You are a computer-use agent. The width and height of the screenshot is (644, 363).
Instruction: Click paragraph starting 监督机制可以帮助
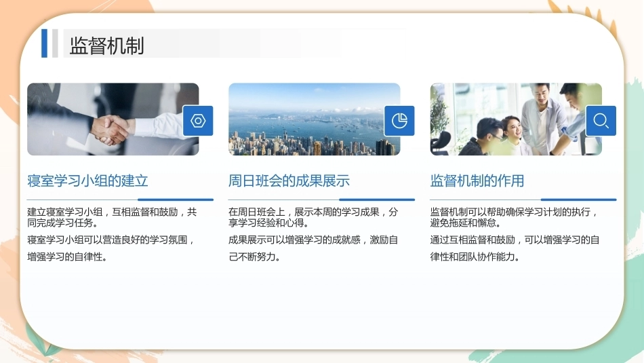click(x=514, y=217)
